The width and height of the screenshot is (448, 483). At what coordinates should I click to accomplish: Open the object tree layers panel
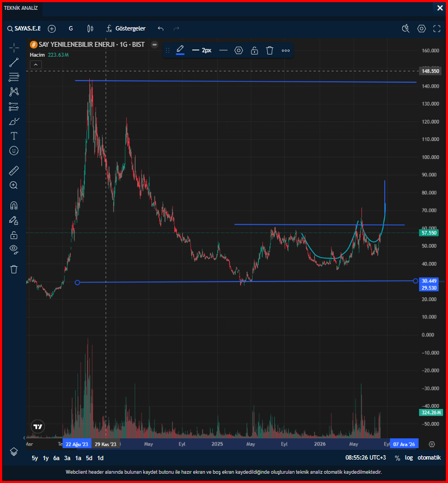coord(14,451)
